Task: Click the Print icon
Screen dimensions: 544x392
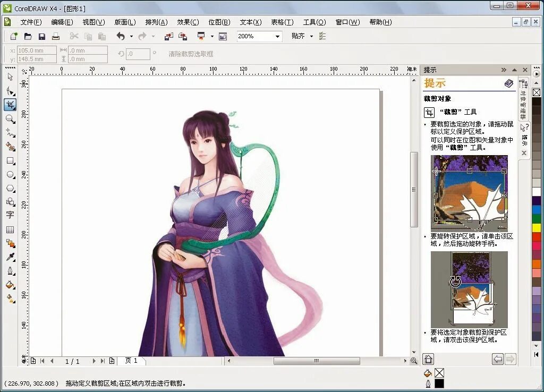Action: click(x=55, y=36)
